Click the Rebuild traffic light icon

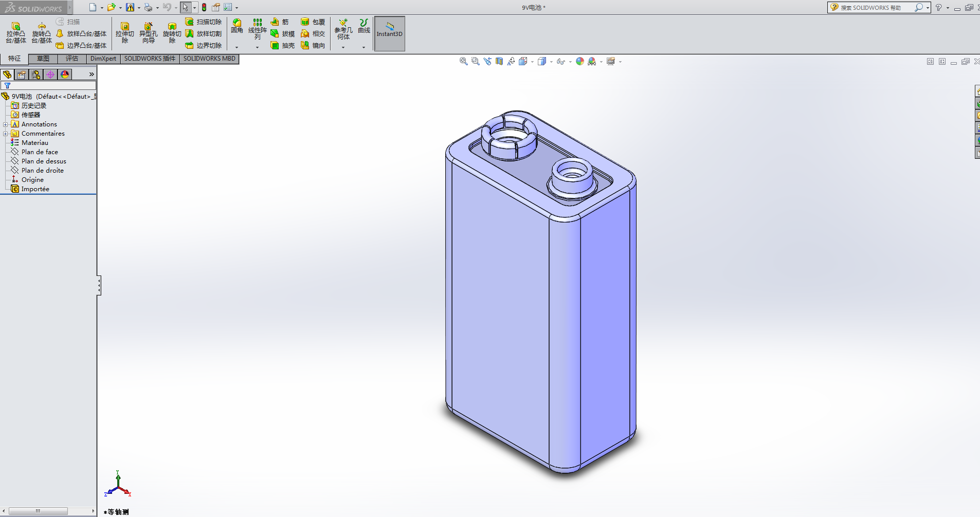click(x=204, y=8)
